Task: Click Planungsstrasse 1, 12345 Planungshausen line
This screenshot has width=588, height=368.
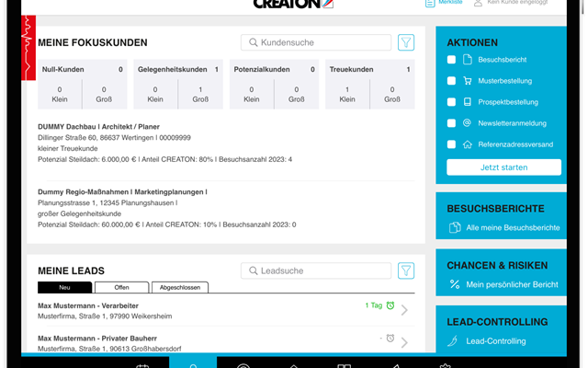Action: 107,202
